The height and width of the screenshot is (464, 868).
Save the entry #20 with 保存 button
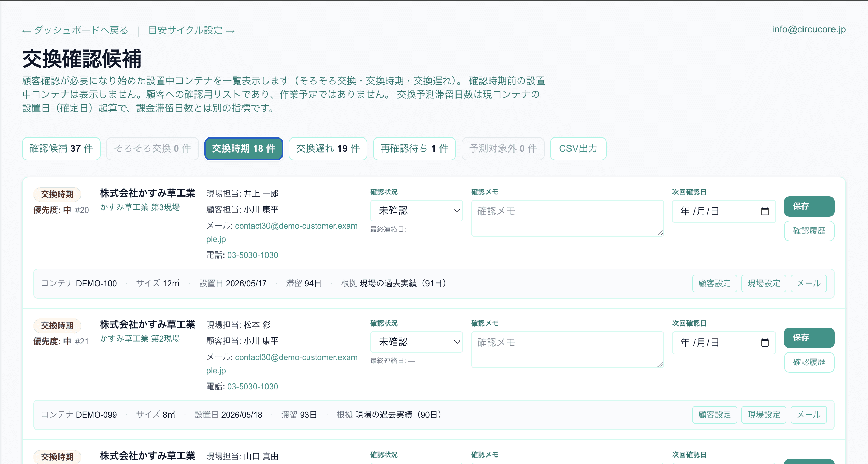809,206
